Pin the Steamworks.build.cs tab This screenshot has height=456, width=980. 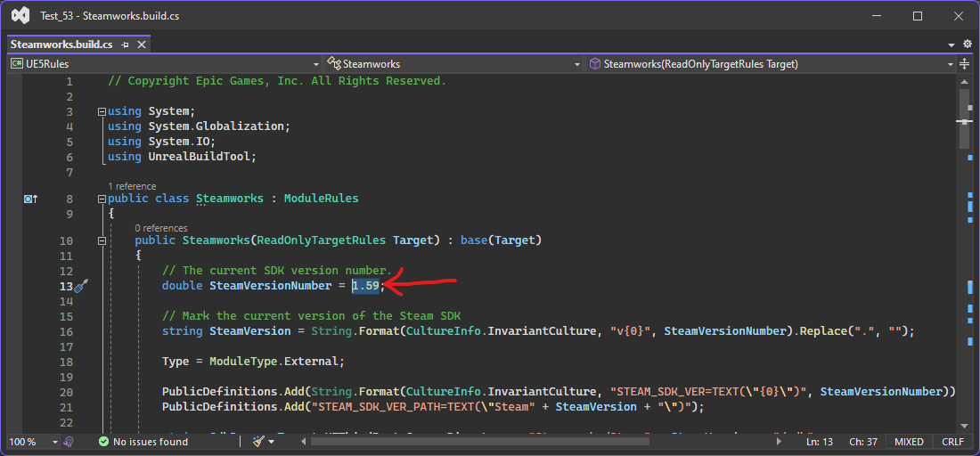[126, 45]
